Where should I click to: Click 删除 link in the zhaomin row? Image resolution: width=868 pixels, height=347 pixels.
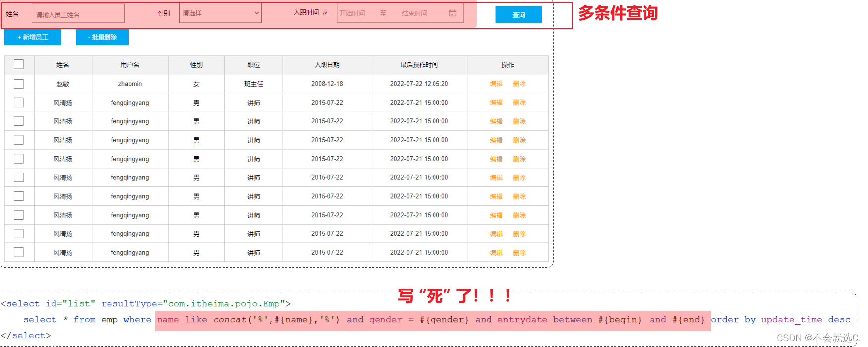[x=519, y=84]
